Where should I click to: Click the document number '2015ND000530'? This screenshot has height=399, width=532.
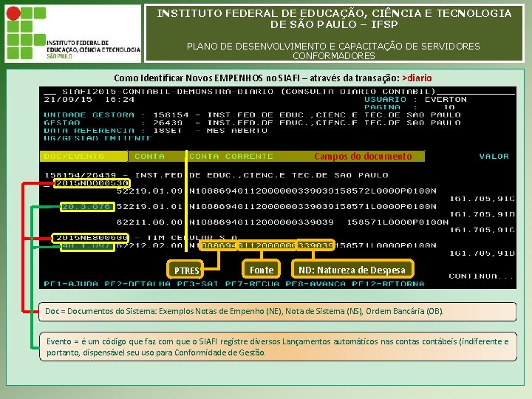coord(92,183)
